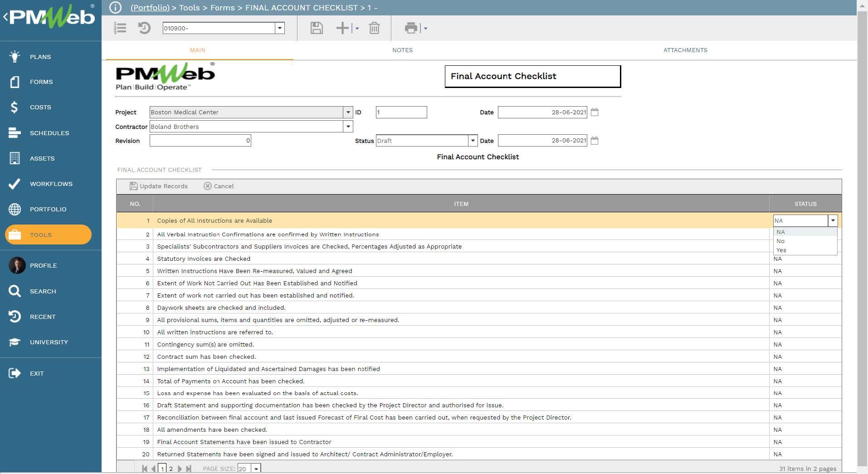Select 'Yes' in the status dropdown list
Viewport: 868px width, 474px height.
(x=781, y=250)
